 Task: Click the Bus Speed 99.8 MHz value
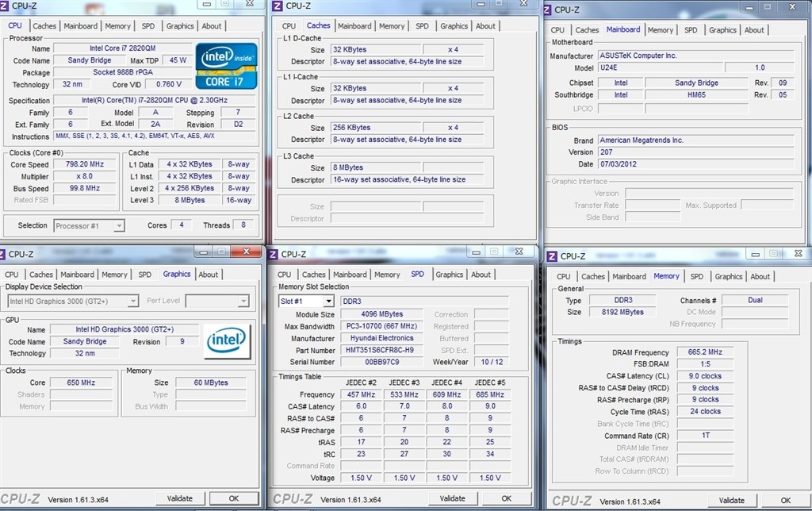coord(84,189)
